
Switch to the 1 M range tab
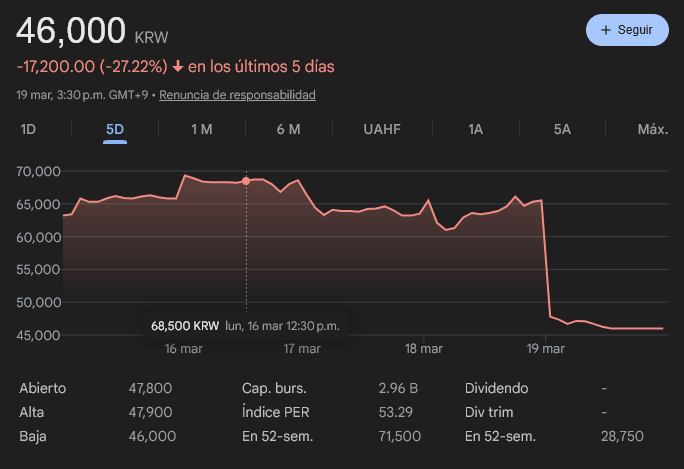point(201,129)
